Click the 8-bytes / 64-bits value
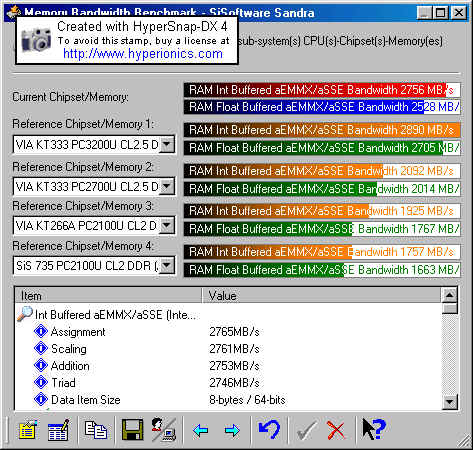473x450 pixels. (x=247, y=400)
